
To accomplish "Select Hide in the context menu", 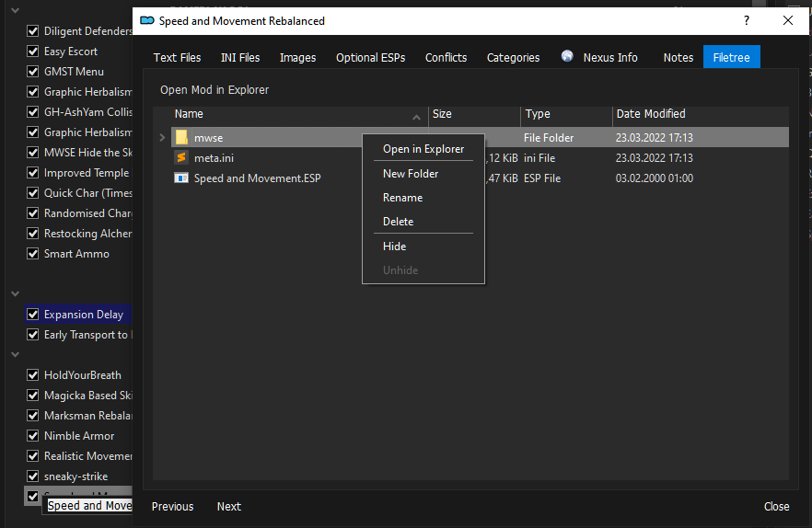I will tap(394, 247).
